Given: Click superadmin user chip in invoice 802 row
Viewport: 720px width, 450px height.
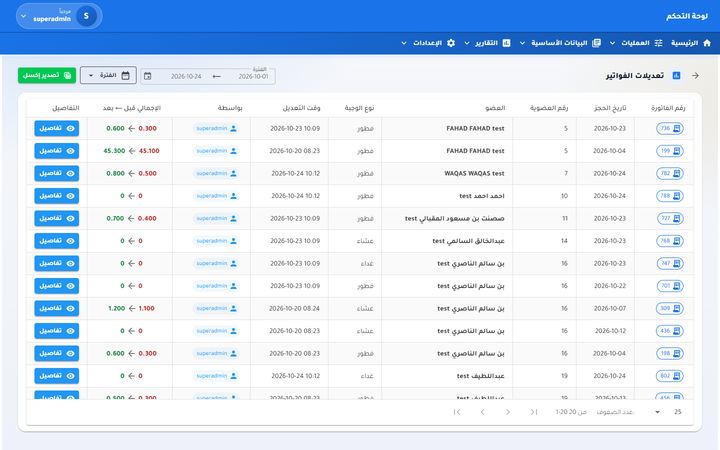Looking at the screenshot, I should pyautogui.click(x=216, y=376).
